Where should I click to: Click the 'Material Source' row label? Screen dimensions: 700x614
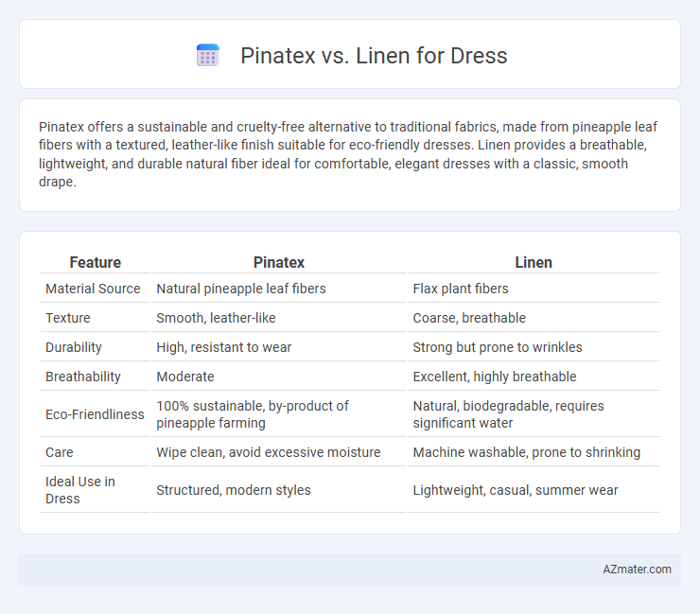[93, 289]
